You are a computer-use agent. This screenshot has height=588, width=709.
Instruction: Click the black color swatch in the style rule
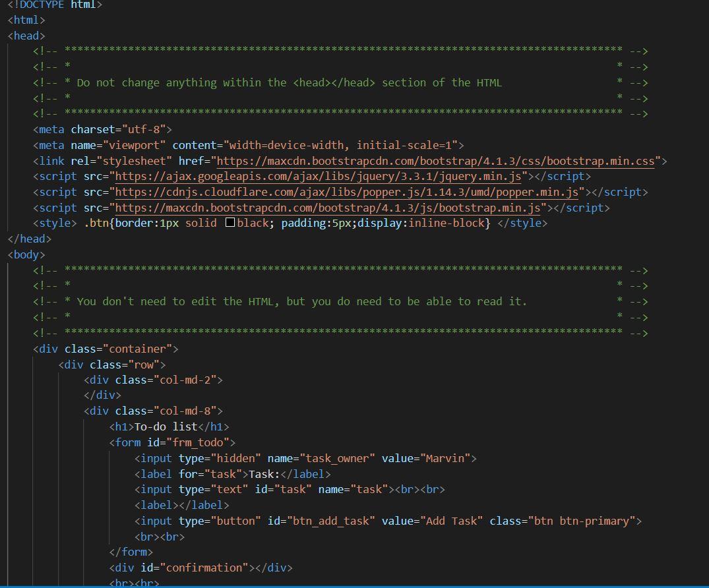pyautogui.click(x=230, y=223)
